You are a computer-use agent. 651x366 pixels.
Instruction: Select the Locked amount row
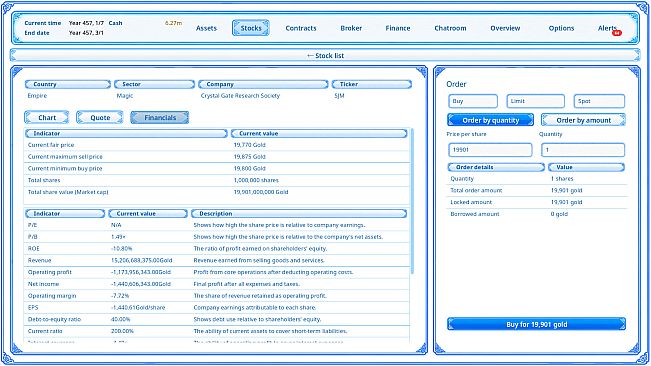(536, 202)
